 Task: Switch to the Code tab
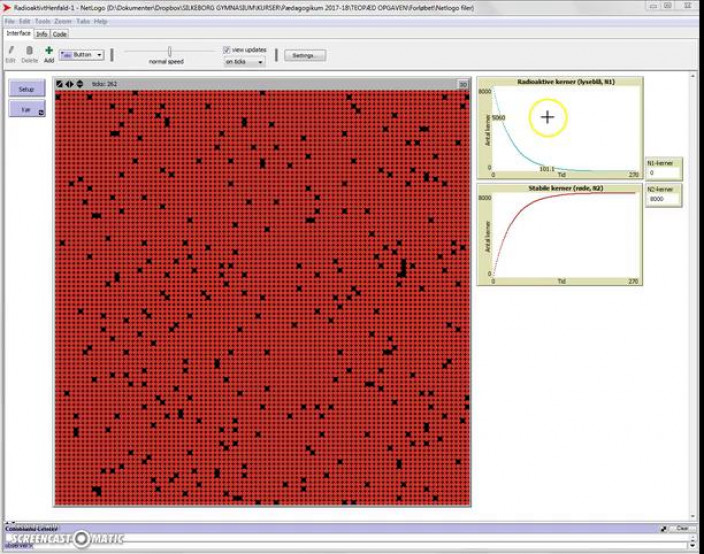pos(60,34)
